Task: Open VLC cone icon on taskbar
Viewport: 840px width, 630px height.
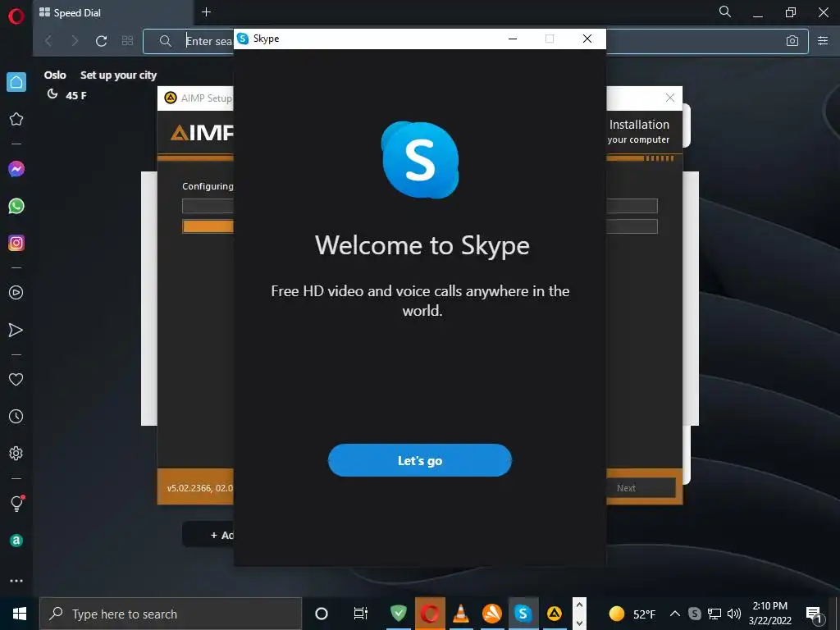Action: pos(461,614)
